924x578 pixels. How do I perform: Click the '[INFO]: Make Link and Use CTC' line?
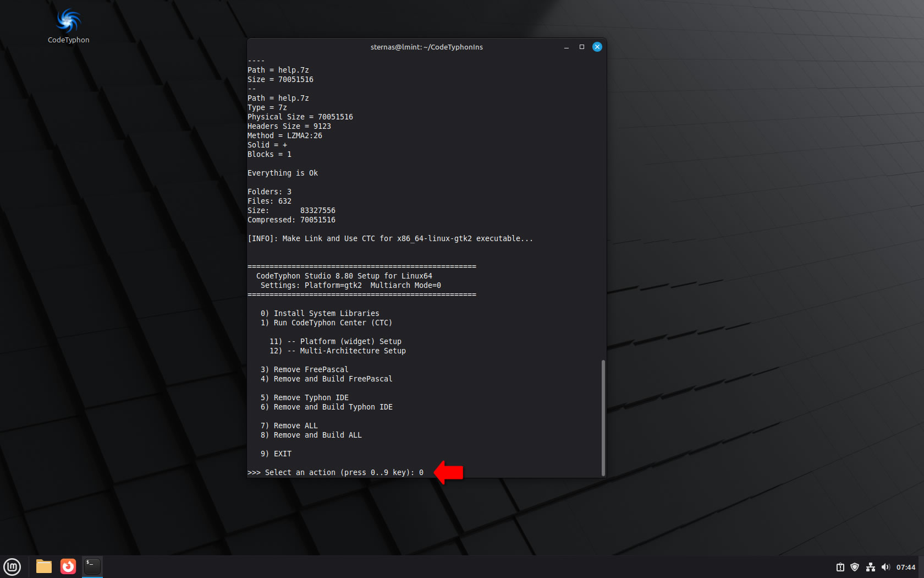click(x=391, y=238)
